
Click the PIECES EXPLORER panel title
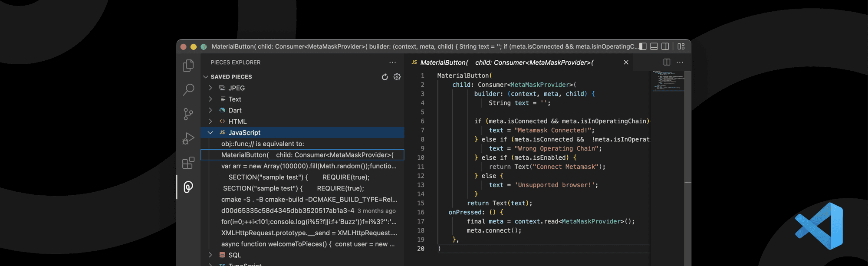pyautogui.click(x=236, y=62)
